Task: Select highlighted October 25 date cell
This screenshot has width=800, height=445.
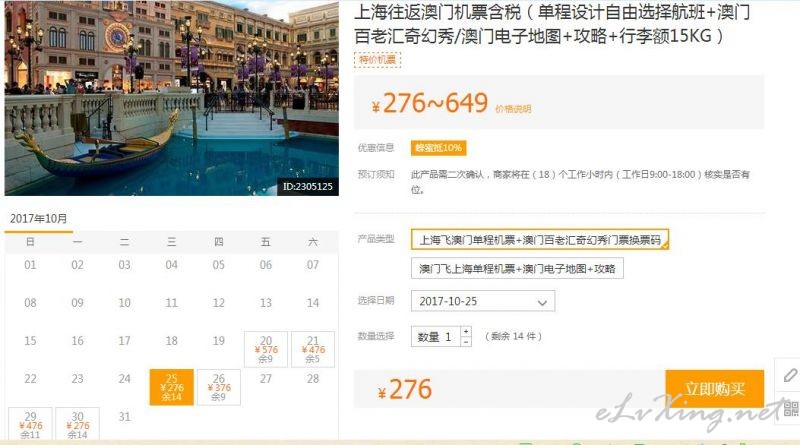Action: tap(171, 387)
